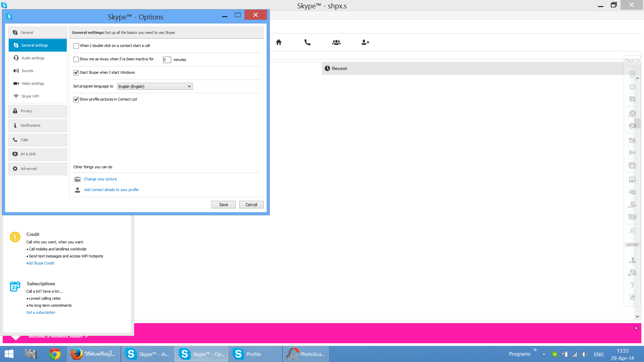Click the Credit coin icon
Screen dimensions: 644x362
(15, 237)
